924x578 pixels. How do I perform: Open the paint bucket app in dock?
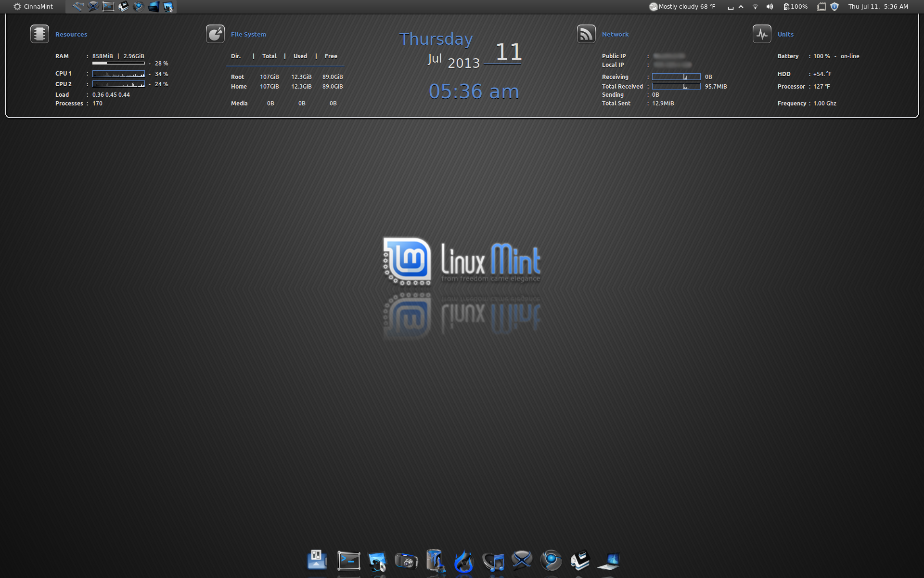coord(436,561)
